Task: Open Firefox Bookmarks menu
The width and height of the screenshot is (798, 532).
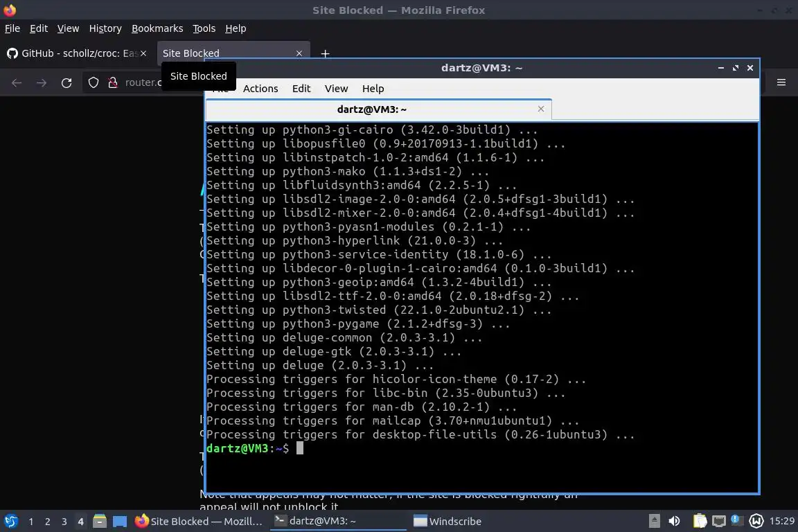Action: point(157,28)
